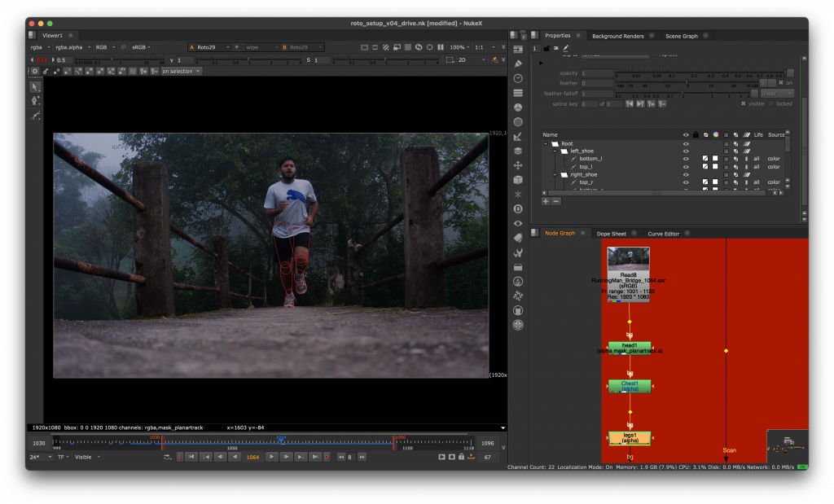Open the Time nodes menu (clock icon)
The height and width of the screenshot is (504, 834).
pyautogui.click(x=518, y=78)
